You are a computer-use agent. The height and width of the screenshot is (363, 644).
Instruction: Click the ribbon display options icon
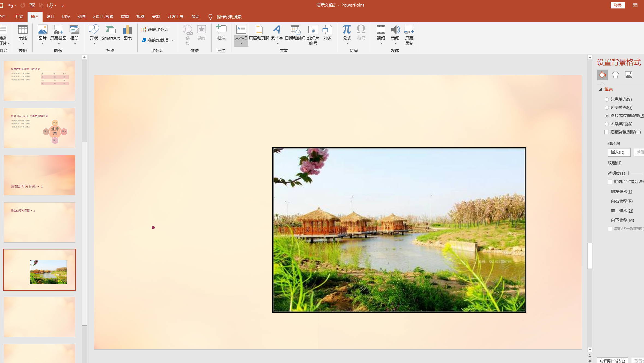tap(635, 5)
